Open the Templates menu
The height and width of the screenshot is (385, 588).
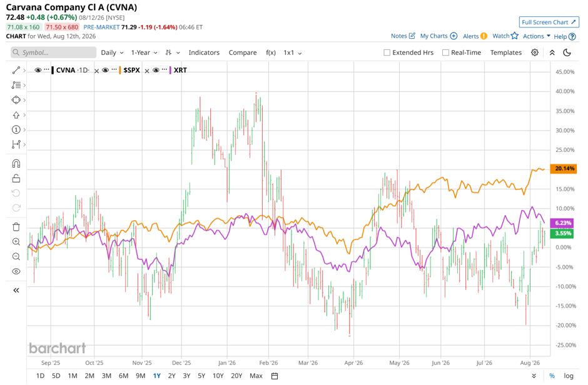coord(506,52)
